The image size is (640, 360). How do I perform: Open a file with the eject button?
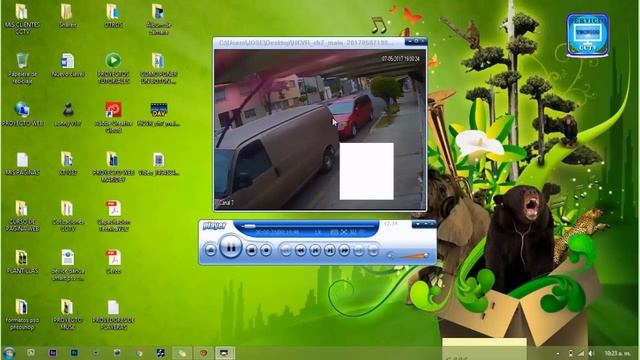tap(210, 250)
